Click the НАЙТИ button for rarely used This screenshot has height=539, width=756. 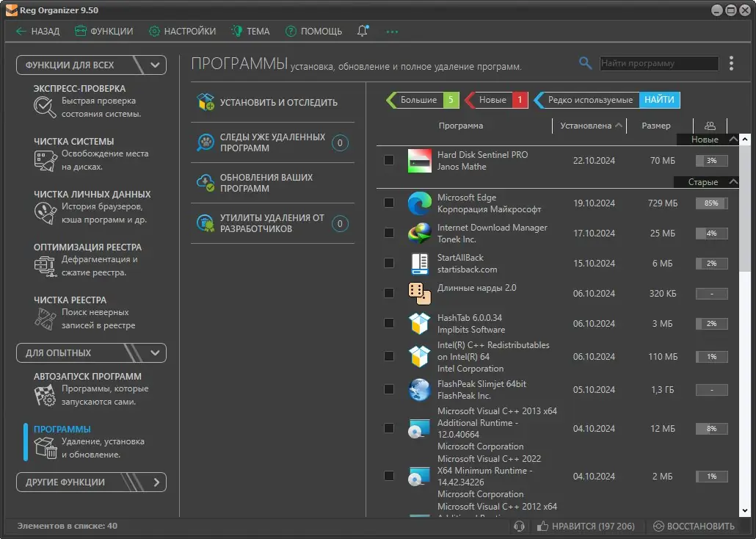point(659,100)
